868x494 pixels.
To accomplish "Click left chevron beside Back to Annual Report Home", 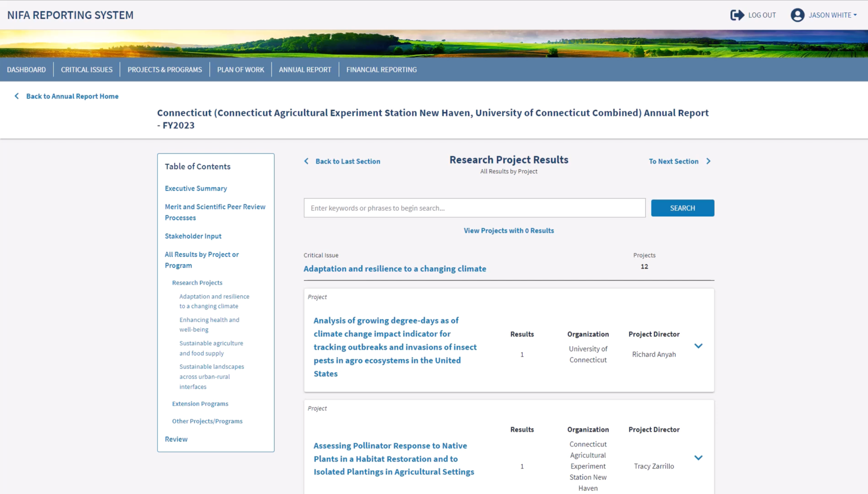I will click(17, 96).
